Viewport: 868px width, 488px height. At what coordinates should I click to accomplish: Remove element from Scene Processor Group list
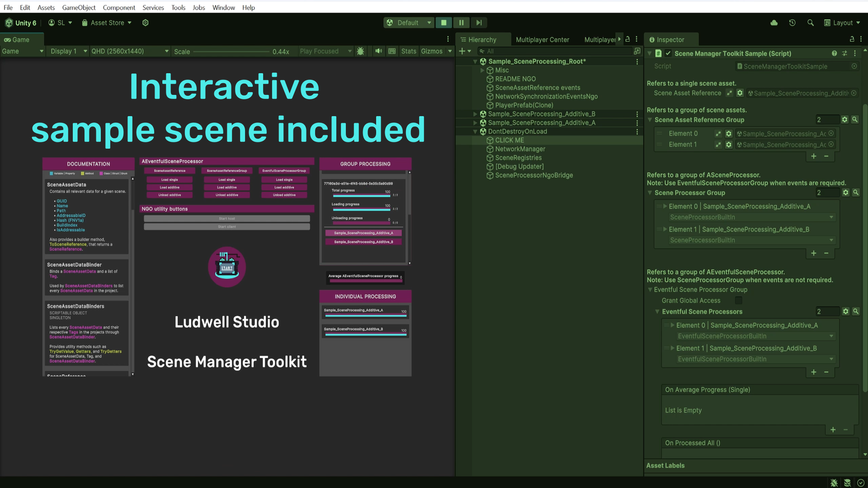point(826,253)
